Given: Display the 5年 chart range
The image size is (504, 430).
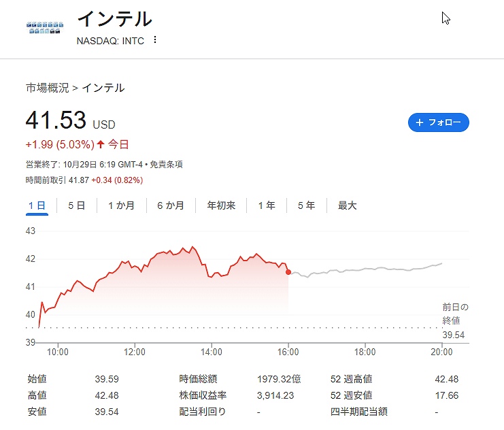Looking at the screenshot, I should point(306,205).
